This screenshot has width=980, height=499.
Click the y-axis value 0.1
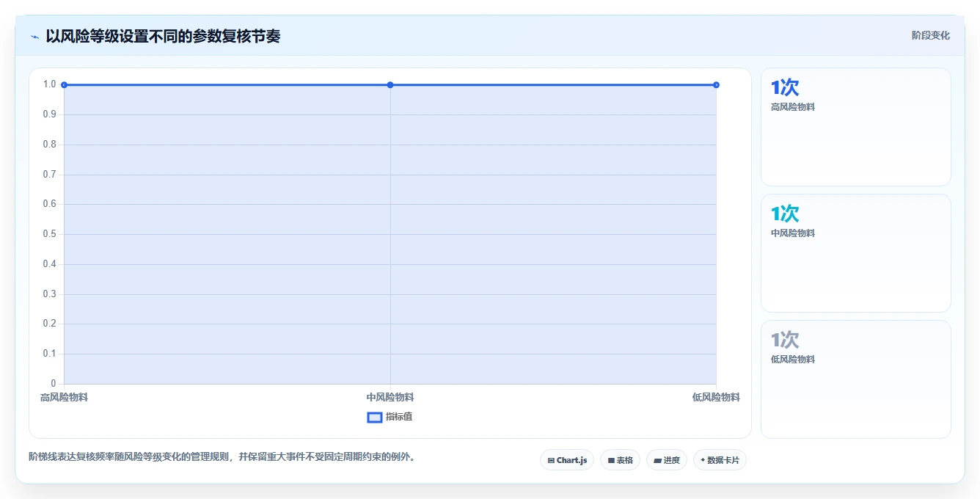click(x=49, y=354)
